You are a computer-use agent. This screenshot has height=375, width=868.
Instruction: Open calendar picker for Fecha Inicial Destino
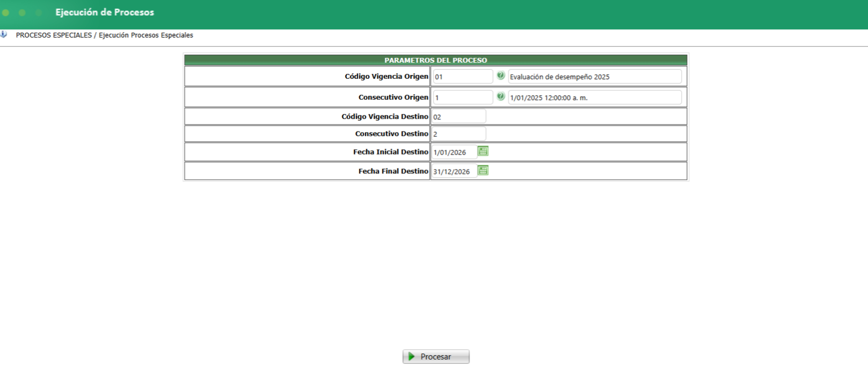tap(483, 151)
